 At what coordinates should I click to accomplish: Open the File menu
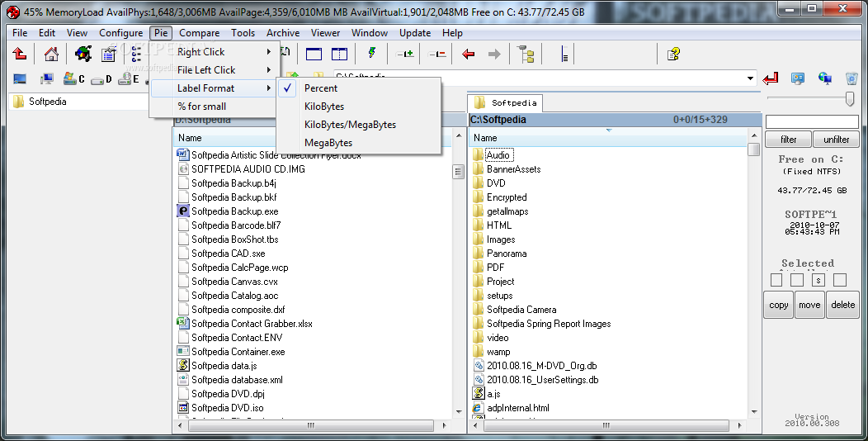pos(20,33)
